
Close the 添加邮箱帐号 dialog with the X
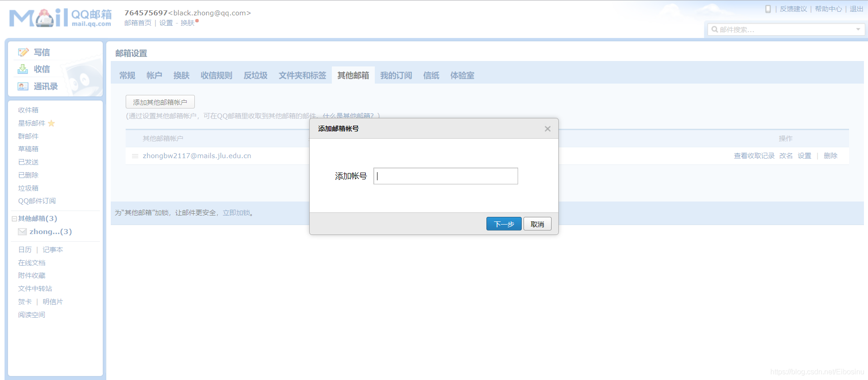[x=547, y=129]
